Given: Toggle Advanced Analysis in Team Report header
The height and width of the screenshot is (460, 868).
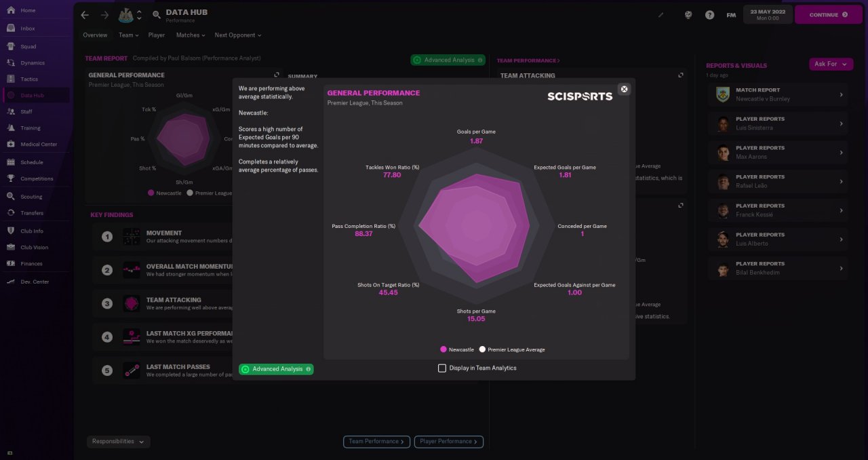Looking at the screenshot, I should pyautogui.click(x=448, y=60).
